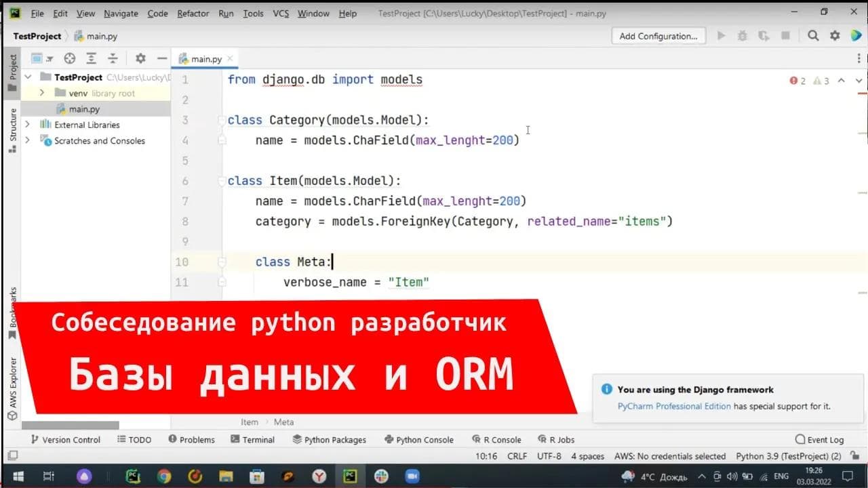Click Meta in the breadcrumb bar

click(283, 422)
